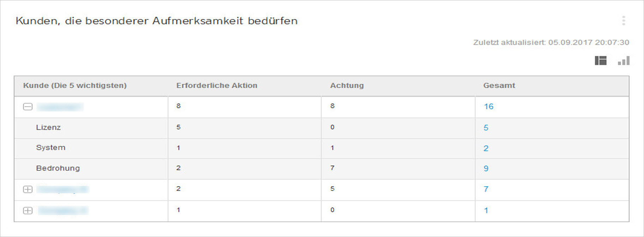
Task: Click the first blurred customer name
Action: (60, 107)
